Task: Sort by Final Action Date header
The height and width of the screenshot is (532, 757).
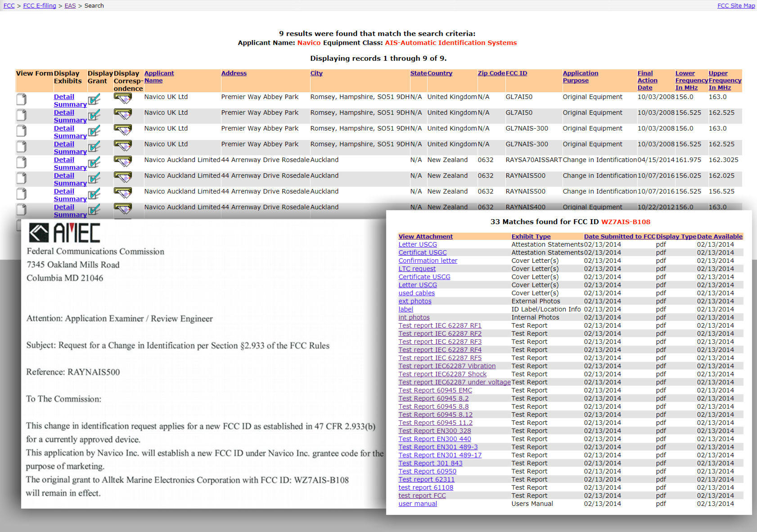Action: click(647, 80)
